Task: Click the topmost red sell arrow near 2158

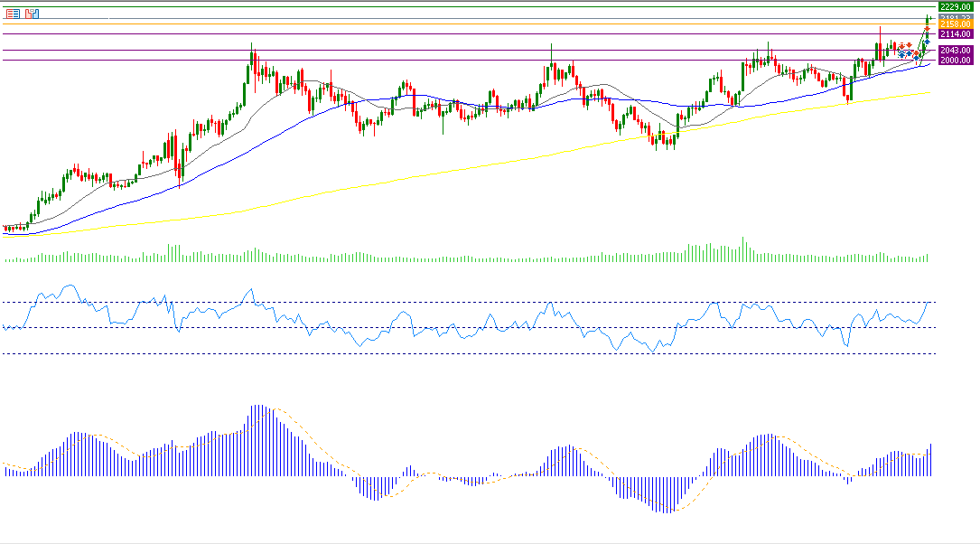Action: (x=928, y=29)
